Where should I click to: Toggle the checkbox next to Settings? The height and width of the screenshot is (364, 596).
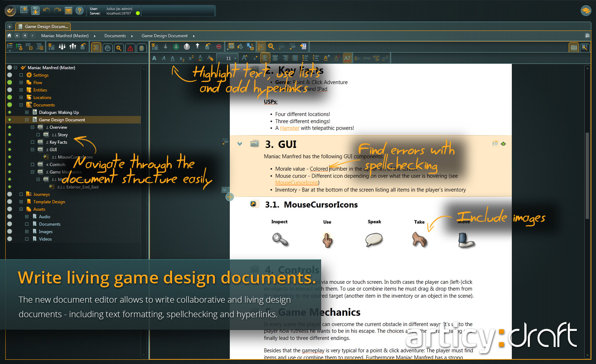coord(21,75)
